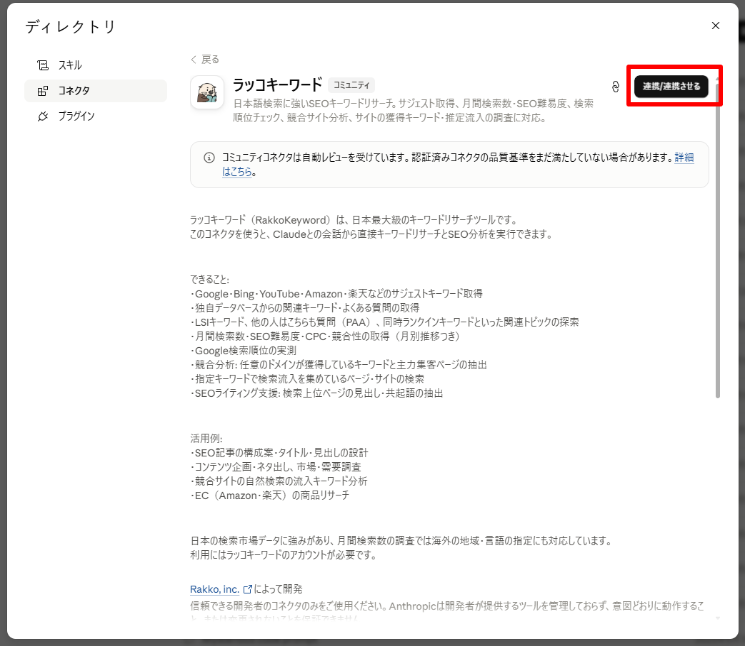The image size is (745, 646).
Task: Click the info circle icon in notice
Action: pyautogui.click(x=209, y=158)
